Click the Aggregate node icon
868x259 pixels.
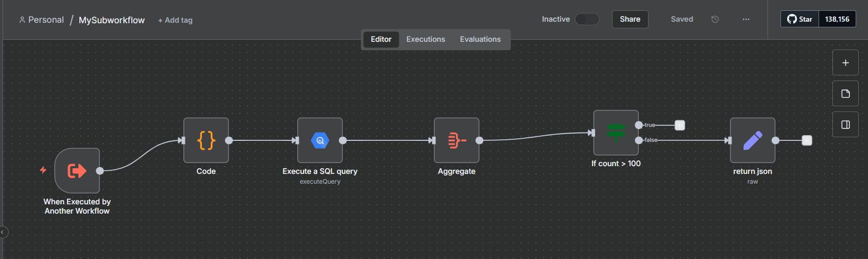(x=456, y=140)
